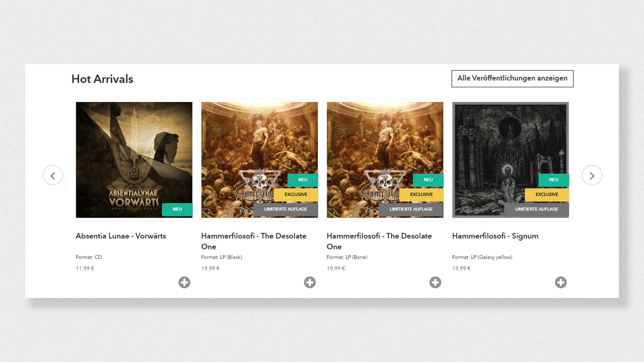Click LIMITIERTE AUFLAGE badge on Black LP

[285, 209]
